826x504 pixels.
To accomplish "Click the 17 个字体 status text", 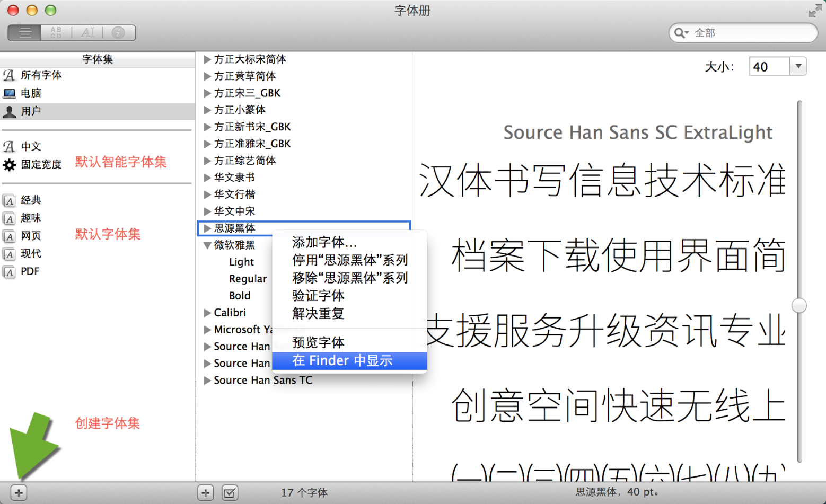I will (304, 493).
